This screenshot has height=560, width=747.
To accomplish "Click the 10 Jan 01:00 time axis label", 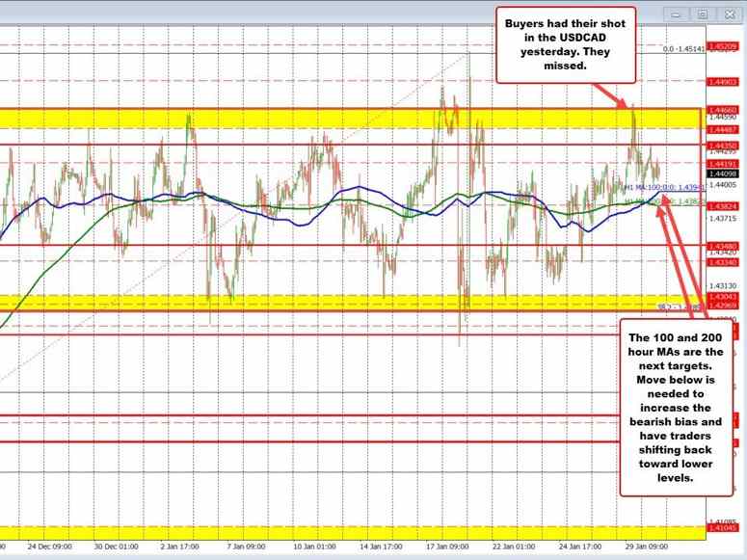I will pos(314,547).
